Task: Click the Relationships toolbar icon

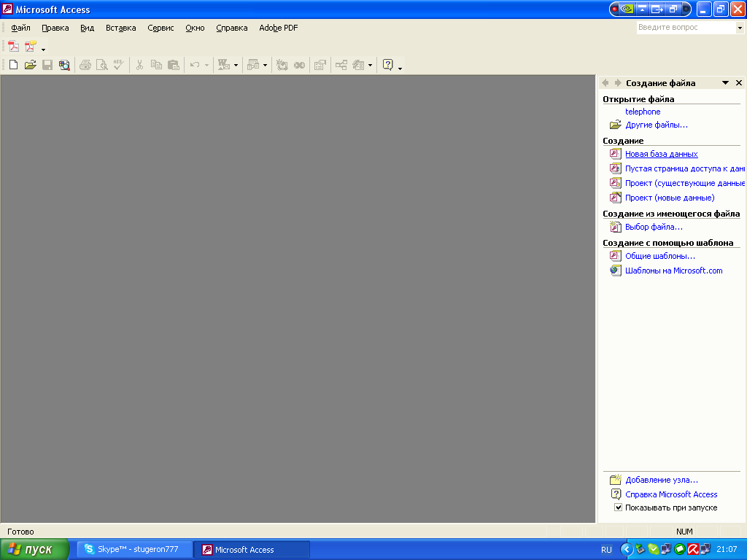Action: click(x=341, y=65)
